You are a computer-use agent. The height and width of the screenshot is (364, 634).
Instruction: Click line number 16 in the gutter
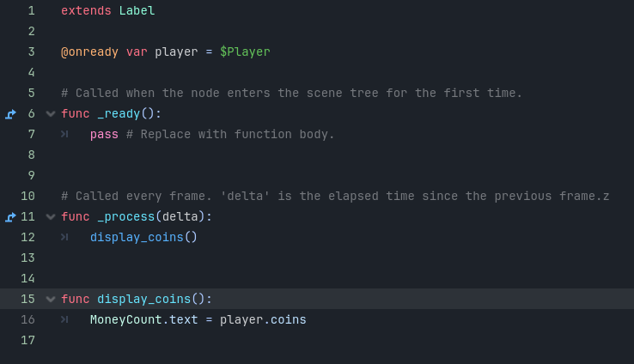point(27,319)
